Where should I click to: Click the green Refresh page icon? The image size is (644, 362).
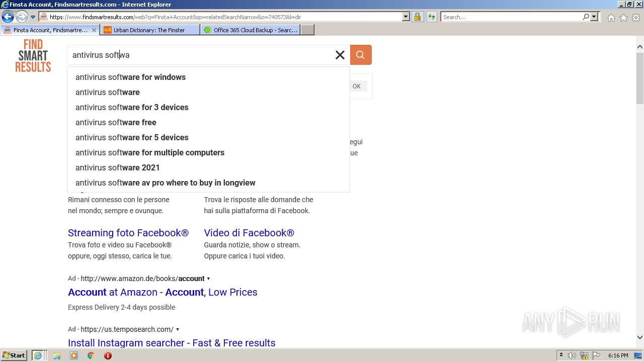click(432, 17)
